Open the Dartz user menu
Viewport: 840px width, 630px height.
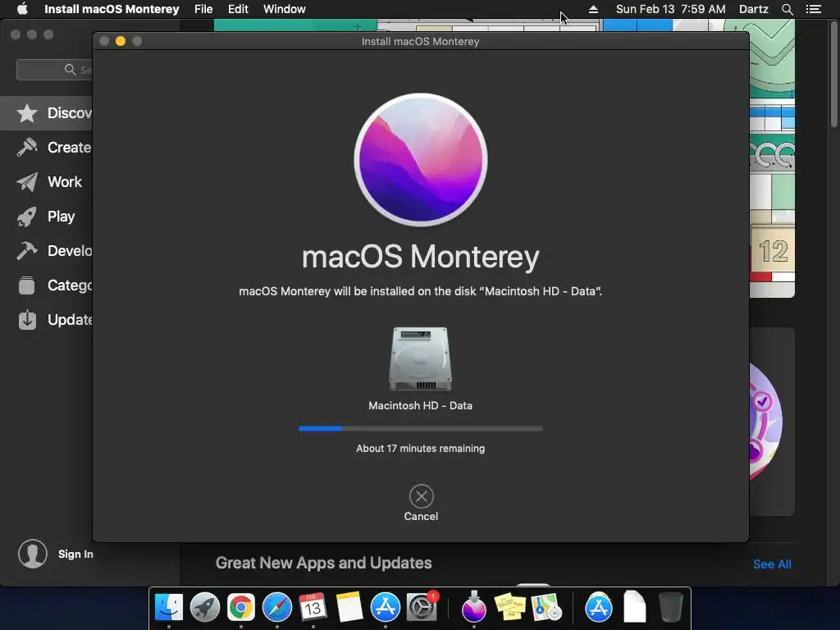pyautogui.click(x=754, y=9)
